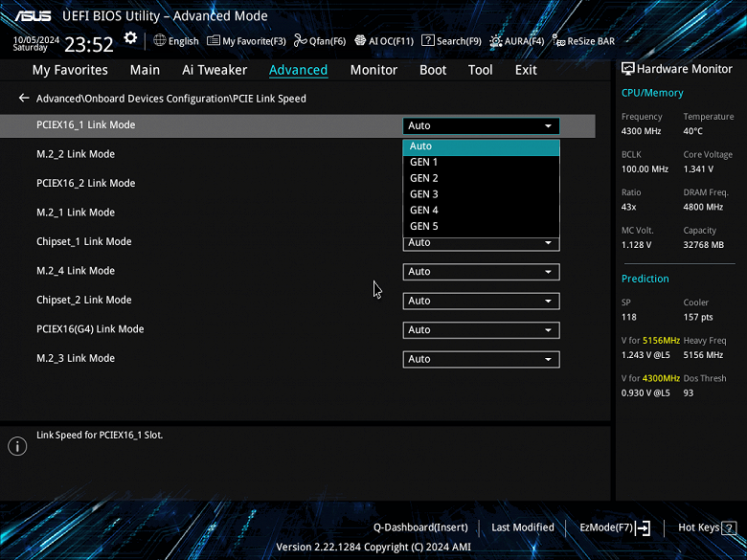
Task: Click the Hardware Monitor screen icon
Action: pos(628,69)
